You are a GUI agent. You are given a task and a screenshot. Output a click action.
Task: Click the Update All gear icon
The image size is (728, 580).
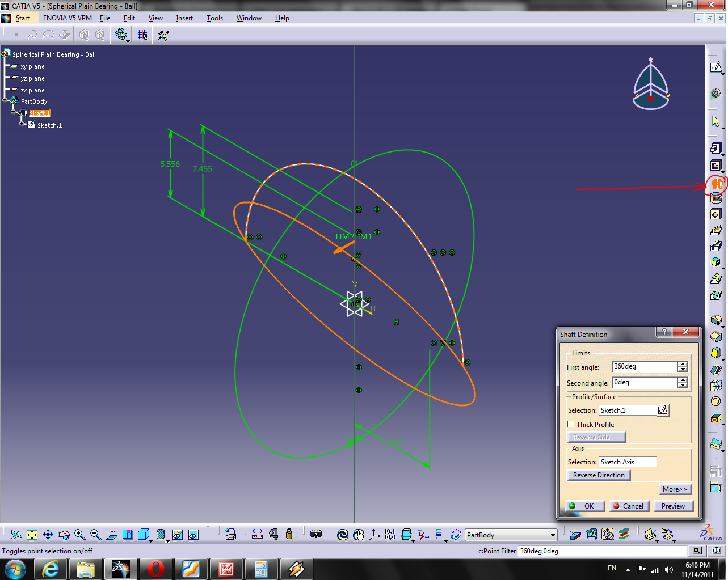tap(716, 93)
